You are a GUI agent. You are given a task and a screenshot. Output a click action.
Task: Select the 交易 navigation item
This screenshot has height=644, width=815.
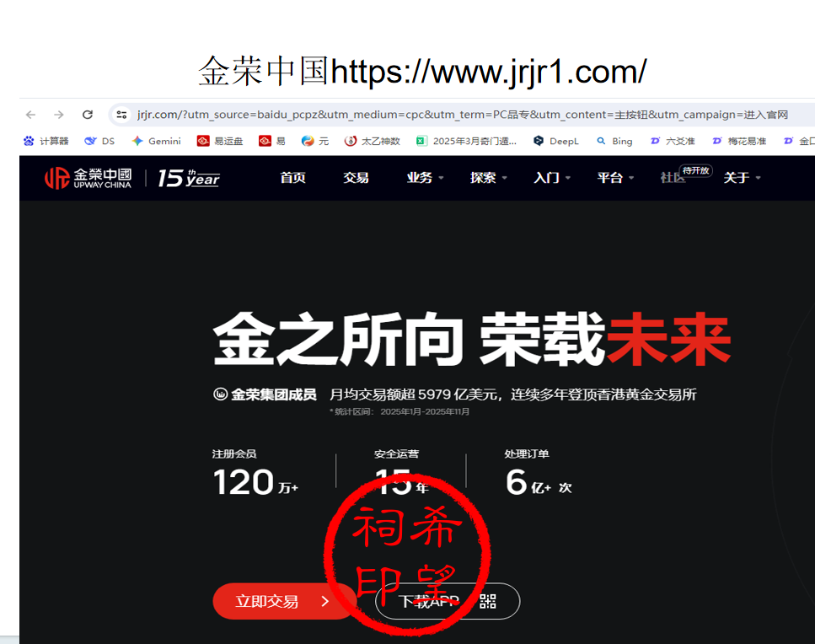pos(356,178)
